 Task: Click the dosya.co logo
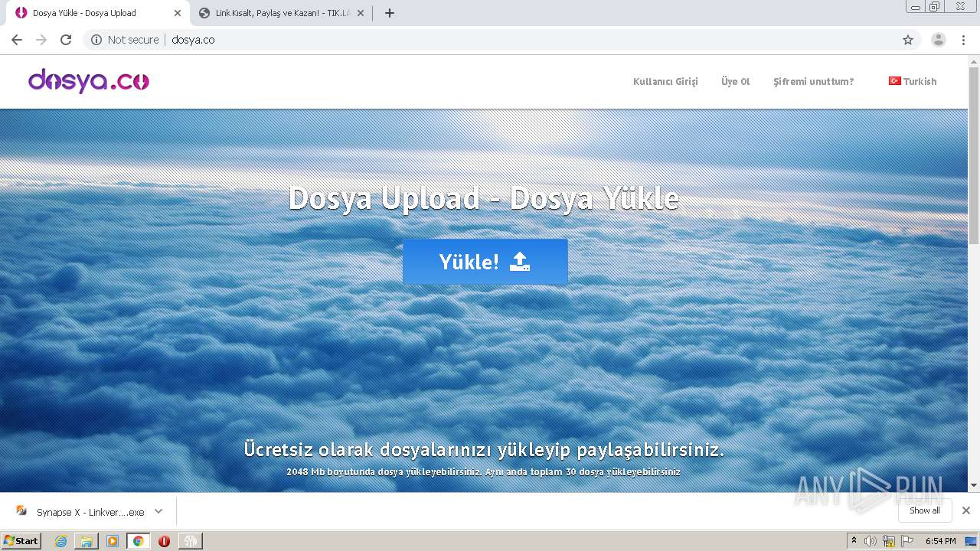click(x=89, y=80)
